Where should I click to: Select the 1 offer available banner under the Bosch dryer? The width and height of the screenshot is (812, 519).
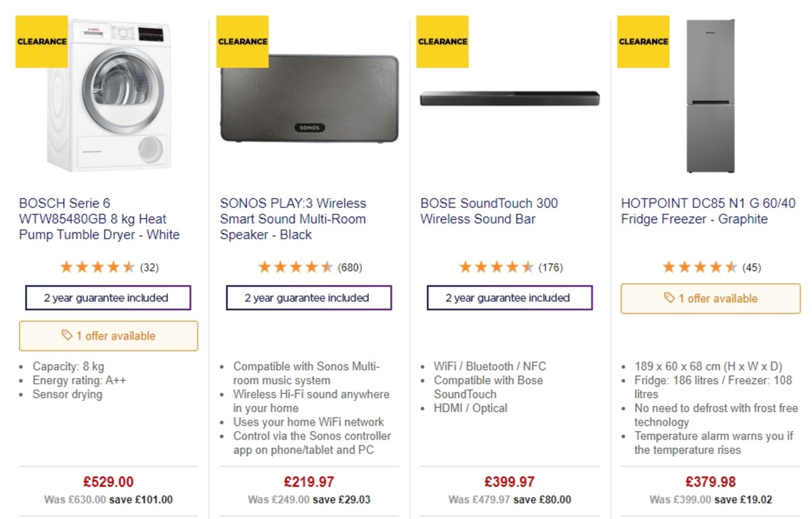[x=108, y=336]
